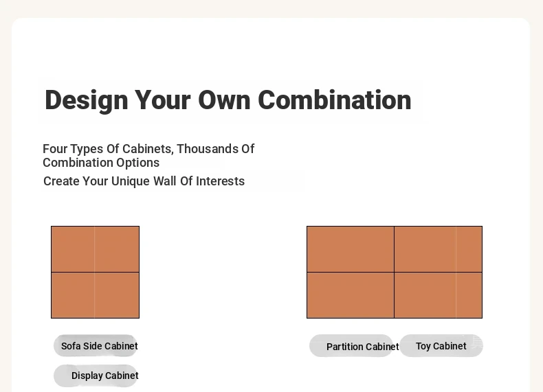This screenshot has width=543, height=392.
Task: Click wide bottom-left panel of the right grid
Action: click(351, 295)
